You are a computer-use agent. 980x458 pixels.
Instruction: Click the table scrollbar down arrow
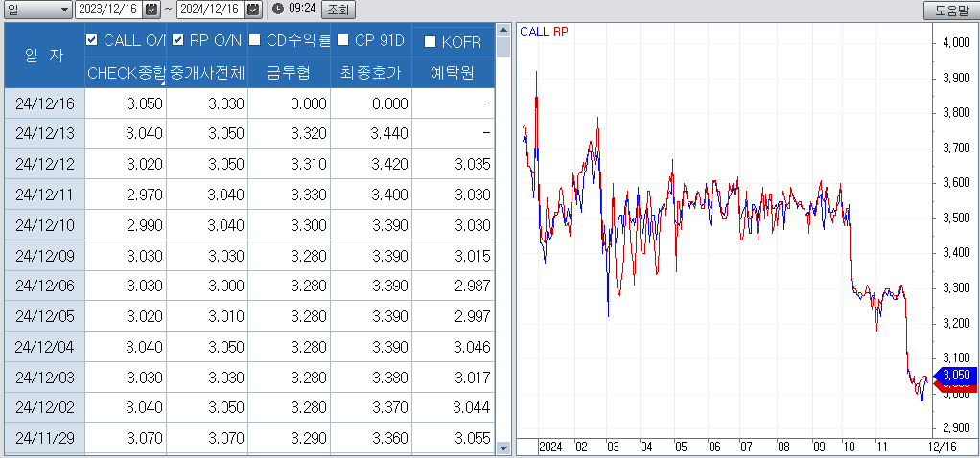point(503,447)
